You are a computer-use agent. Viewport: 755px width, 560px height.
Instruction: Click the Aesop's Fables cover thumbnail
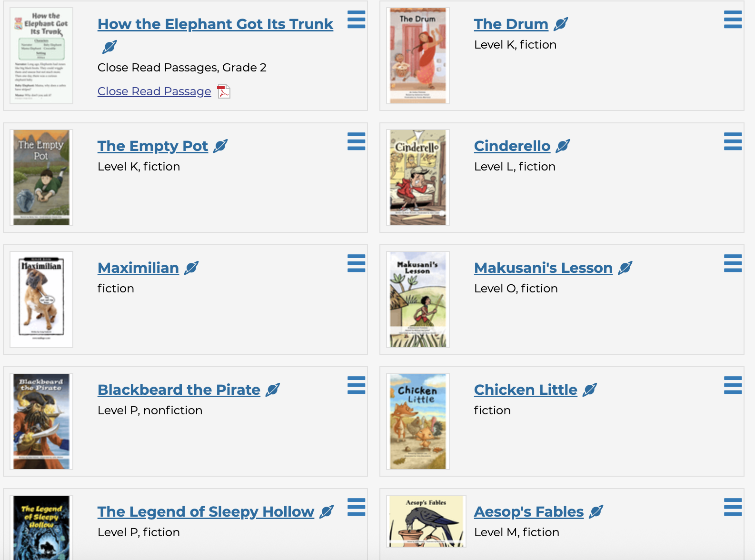pyautogui.click(x=426, y=522)
